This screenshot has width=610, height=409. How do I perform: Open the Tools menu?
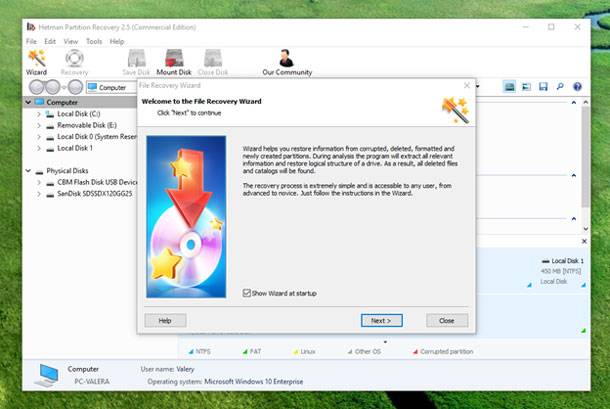pos(94,41)
